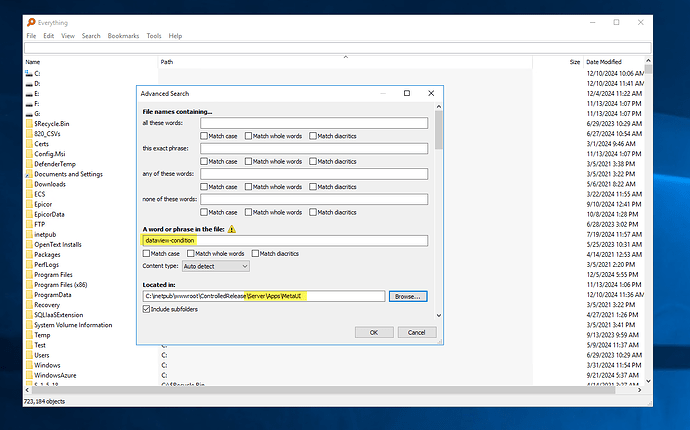Open the Help menu
The width and height of the screenshot is (690, 430).
175,36
